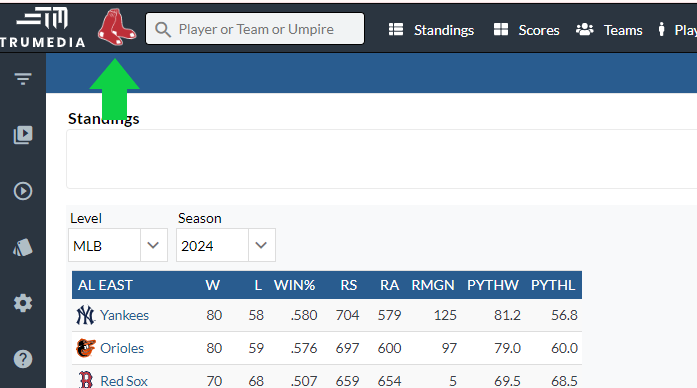Open the Scores menu item
Image resolution: width=697 pixels, height=388 pixels.
(527, 30)
